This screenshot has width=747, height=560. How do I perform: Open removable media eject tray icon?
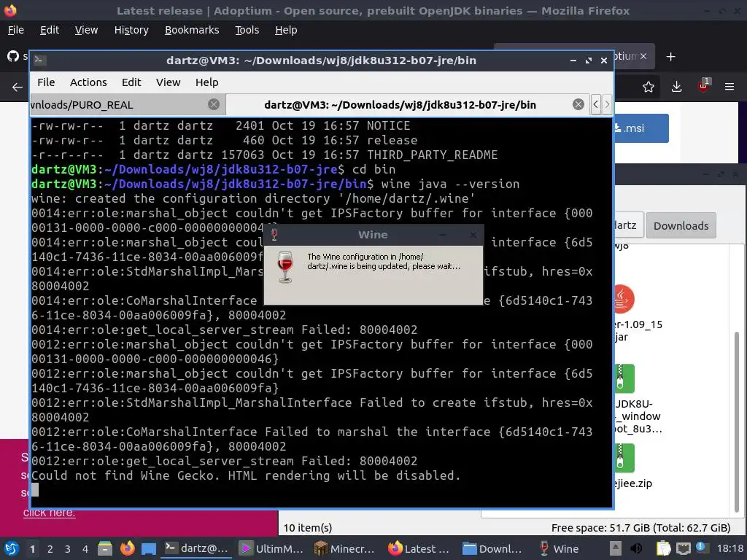coord(616,548)
